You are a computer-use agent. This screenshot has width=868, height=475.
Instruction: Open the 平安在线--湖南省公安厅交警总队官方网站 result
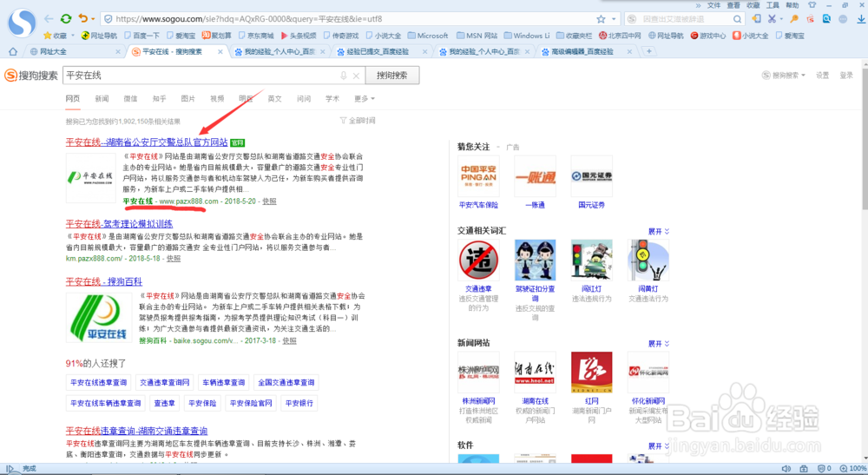pyautogui.click(x=147, y=142)
